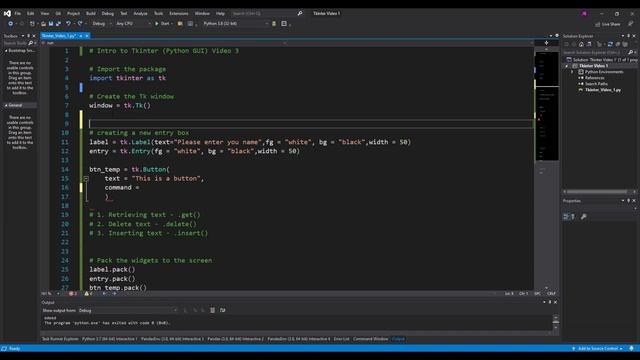Click the code minimap overview
640x360 pixels.
pos(547,106)
